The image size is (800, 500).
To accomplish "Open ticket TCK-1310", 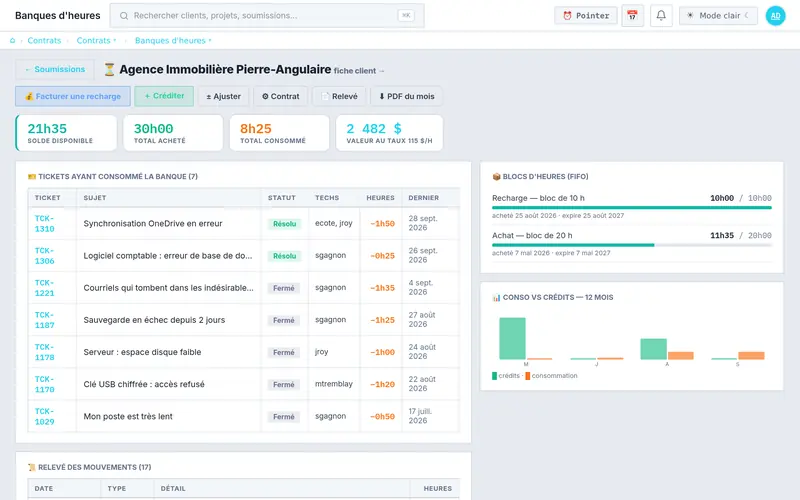I will coord(44,223).
